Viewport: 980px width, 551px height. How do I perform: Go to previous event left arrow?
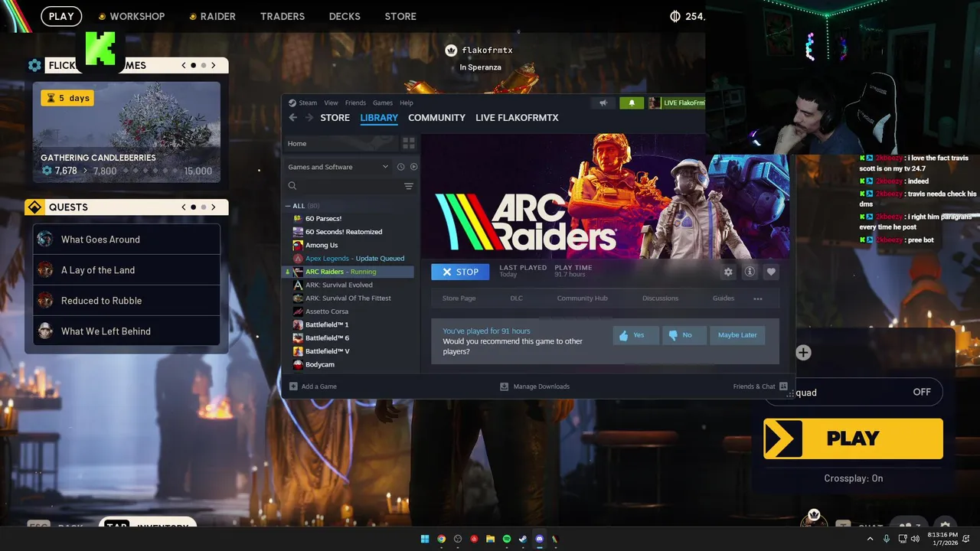pos(184,65)
